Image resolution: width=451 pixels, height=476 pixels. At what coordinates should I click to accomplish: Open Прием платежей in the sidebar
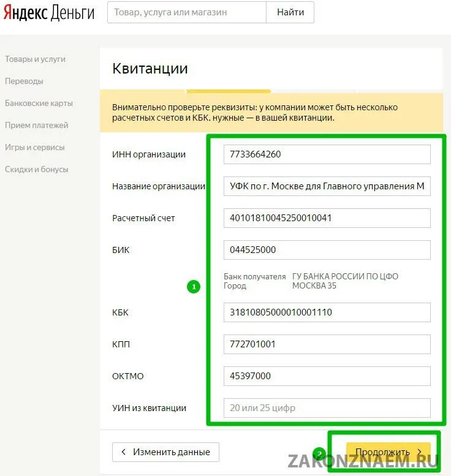coord(36,125)
